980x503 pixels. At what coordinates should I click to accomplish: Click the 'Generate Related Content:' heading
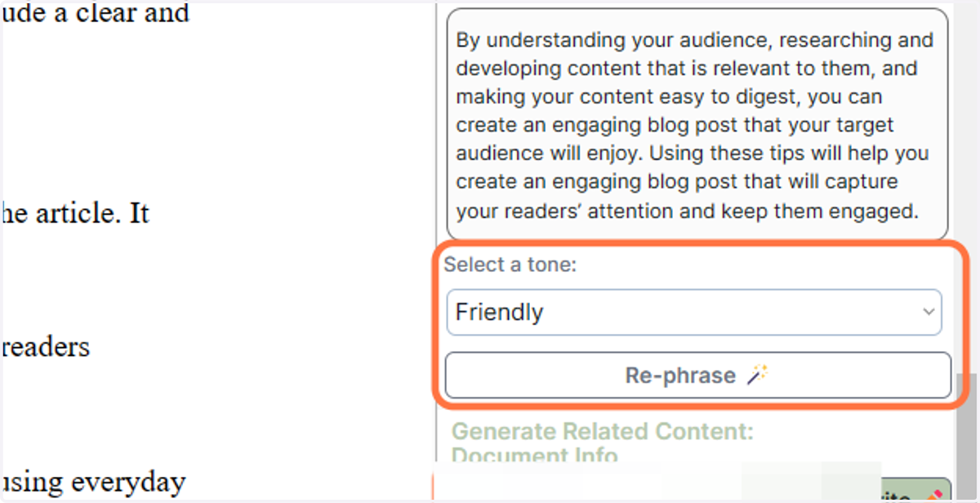(603, 431)
